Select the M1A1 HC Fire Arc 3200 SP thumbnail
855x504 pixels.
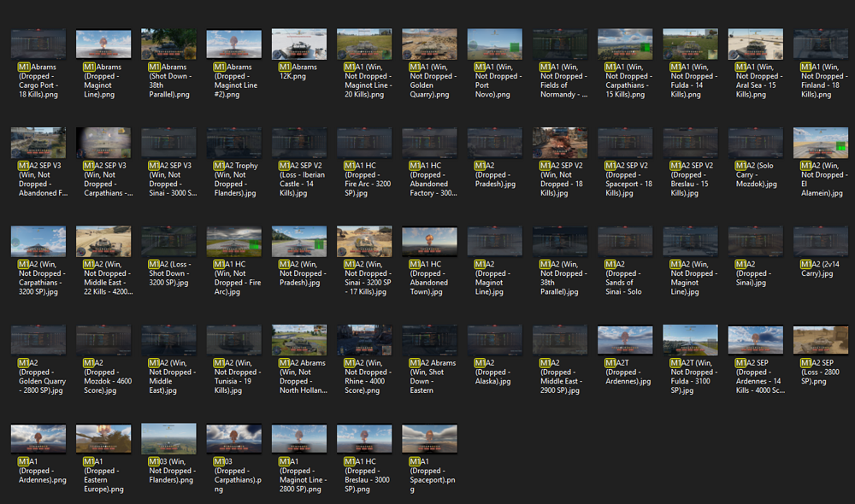coord(364,143)
